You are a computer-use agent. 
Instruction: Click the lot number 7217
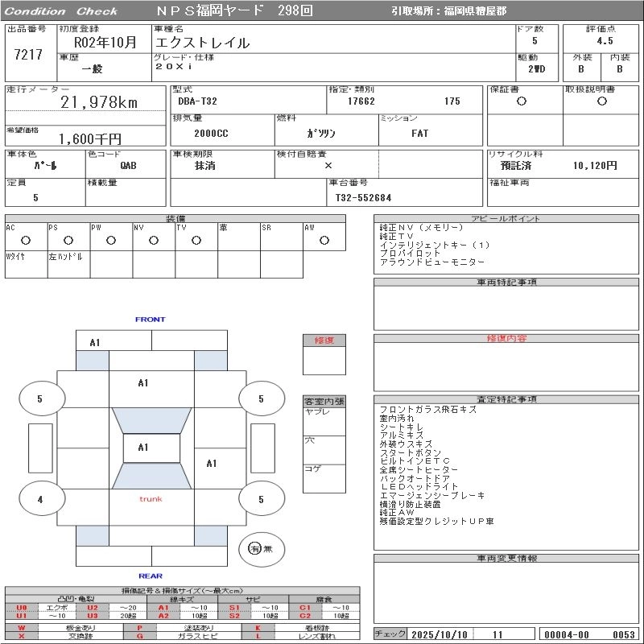(x=28, y=54)
